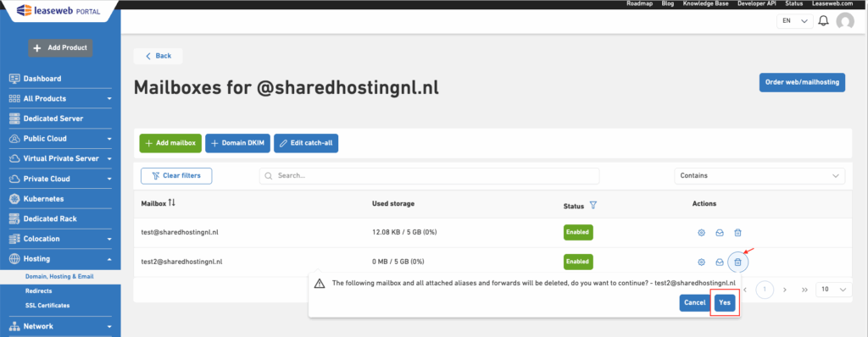Focus the Search input field
This screenshot has height=337, width=868.
click(430, 176)
